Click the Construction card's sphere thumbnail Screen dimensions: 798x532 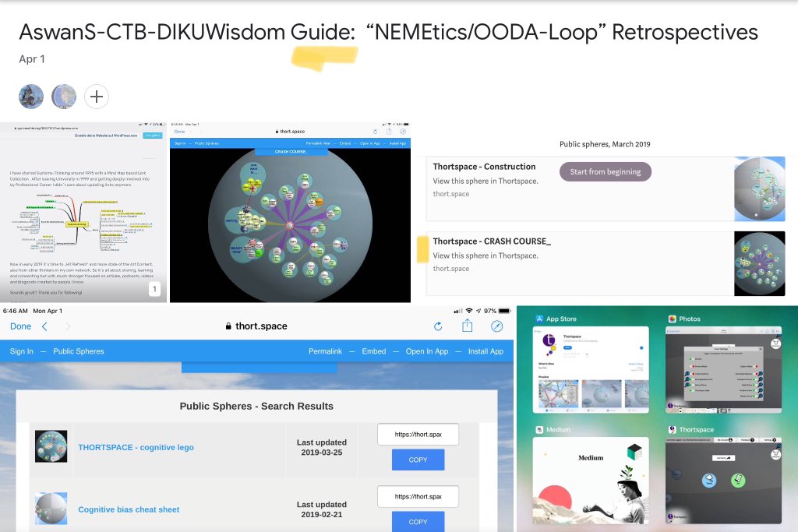[x=759, y=188]
